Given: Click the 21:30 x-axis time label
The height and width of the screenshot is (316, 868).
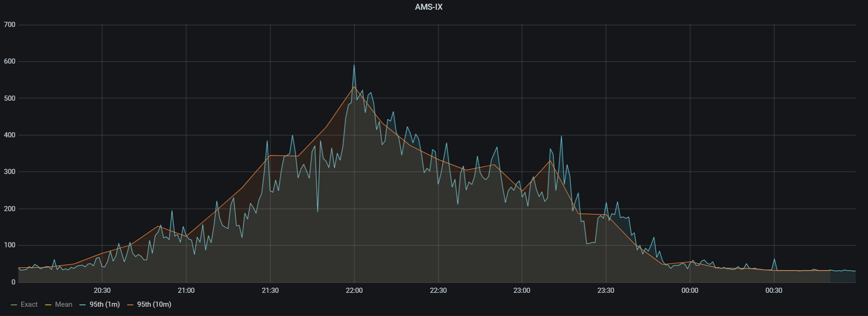Looking at the screenshot, I should coord(270,290).
